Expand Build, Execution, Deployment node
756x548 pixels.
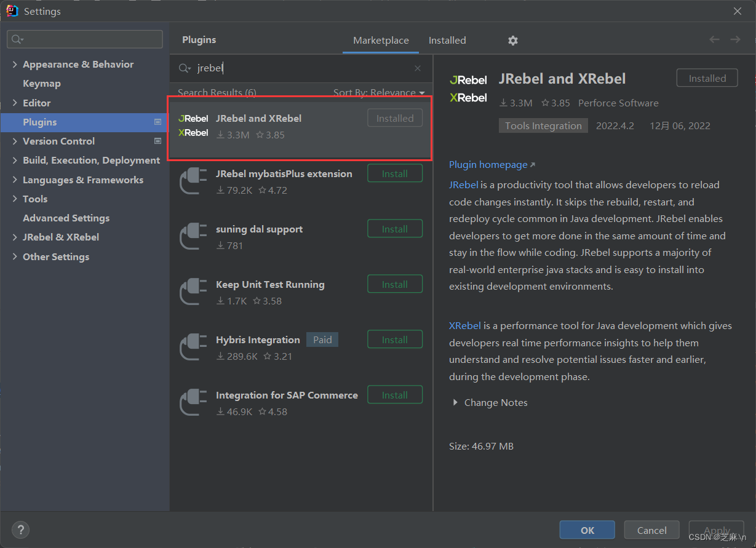point(15,160)
